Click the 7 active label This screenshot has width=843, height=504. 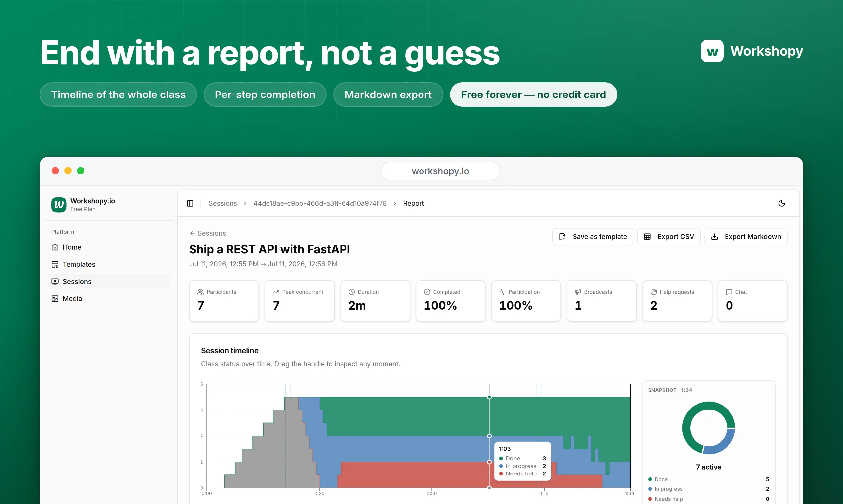708,467
